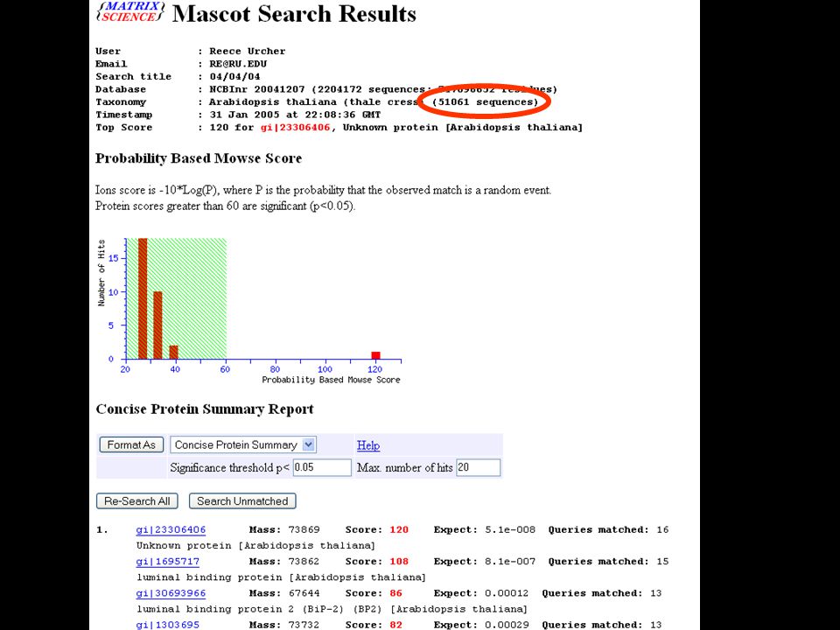Screen dimensions: 840x630
Task: Click the Concise Protein Summary Report heading
Action: (x=205, y=409)
